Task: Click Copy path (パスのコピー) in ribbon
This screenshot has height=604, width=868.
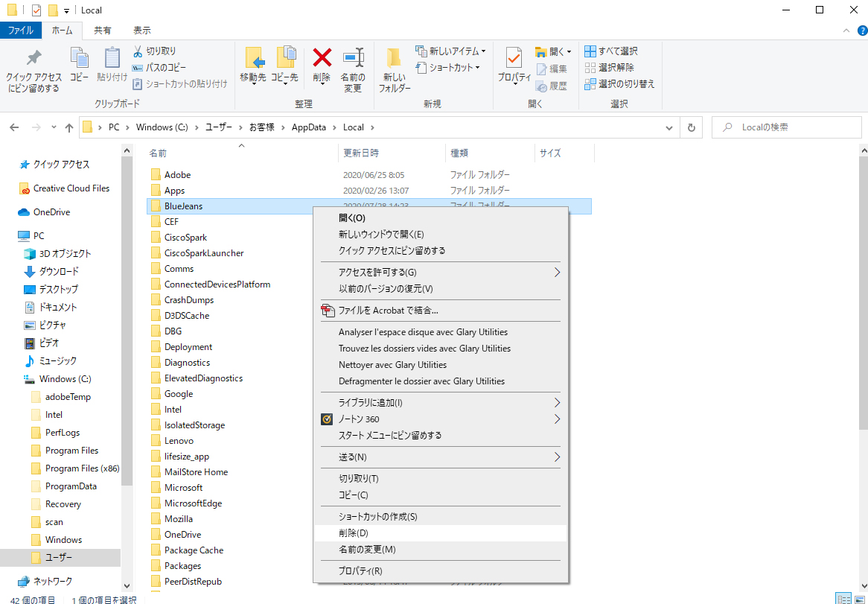Action: point(159,68)
